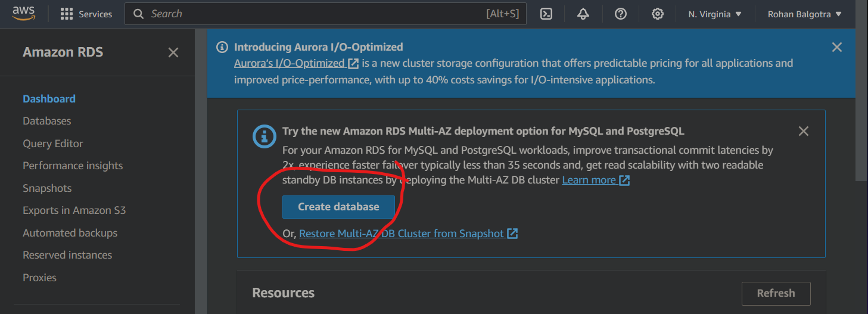
Task: Click external link icon beside Restore snapshot
Action: [x=512, y=234]
